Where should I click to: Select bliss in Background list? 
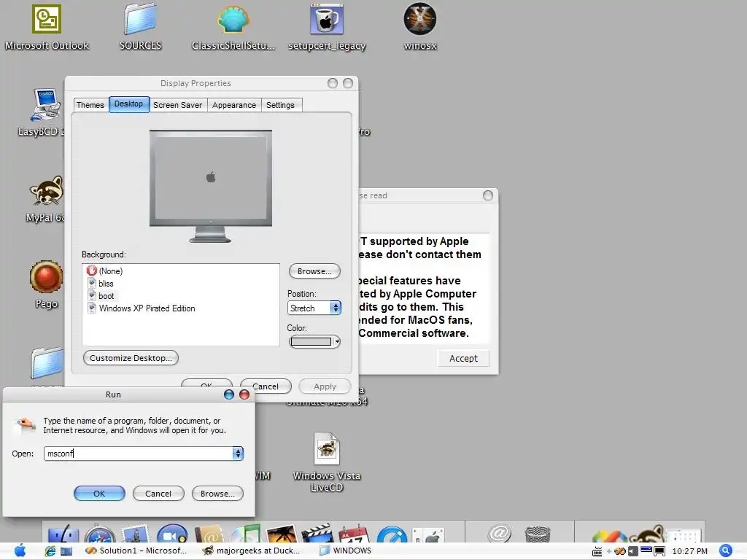click(101, 284)
